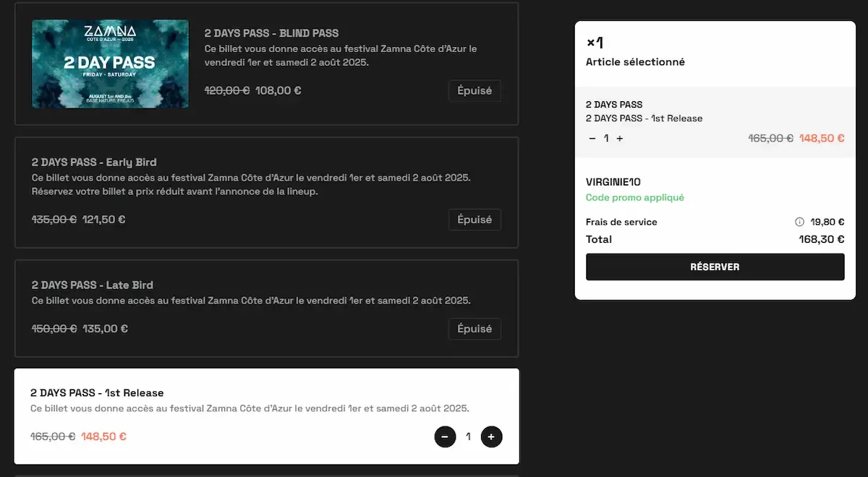Click the cart minus sign to remove a pass

pyautogui.click(x=592, y=138)
